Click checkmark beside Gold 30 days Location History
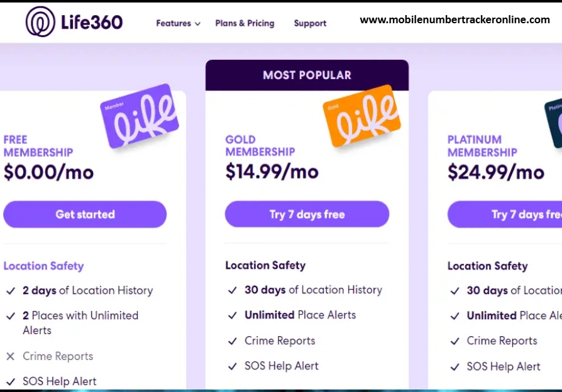The height and width of the screenshot is (392, 562). [232, 290]
